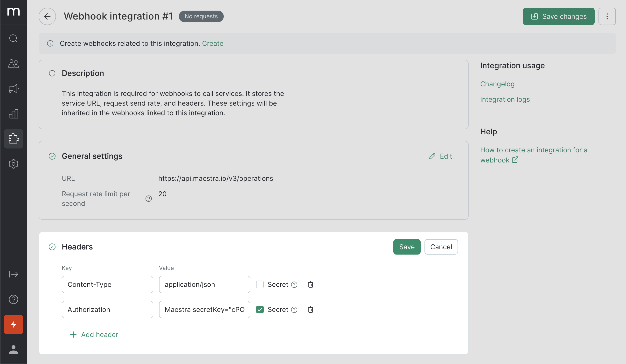Click the checkmark icon beside General settings
This screenshot has width=626, height=364.
click(x=52, y=156)
